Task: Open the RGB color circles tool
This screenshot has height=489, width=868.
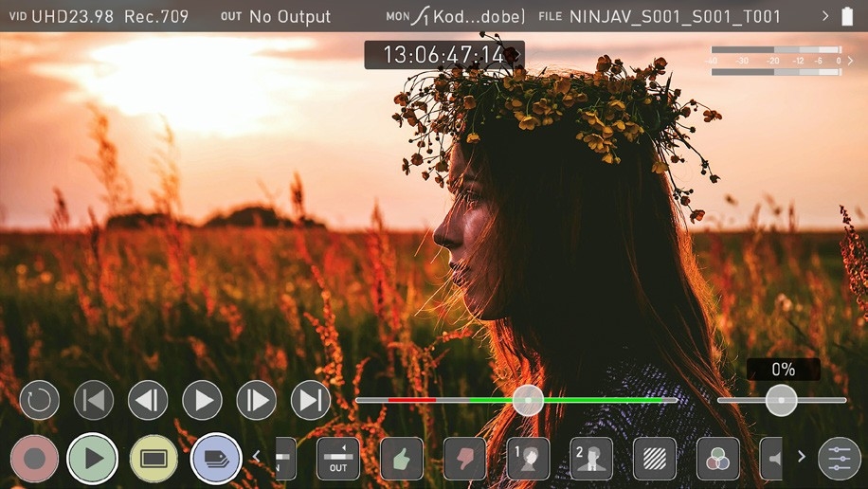Action: [717, 459]
